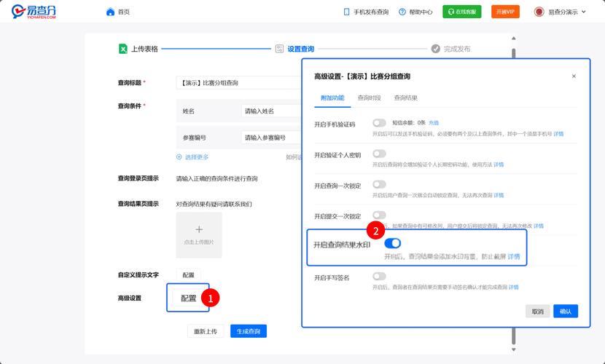
Task: Click the 请输入参赛编号 input field
Action: 271,138
